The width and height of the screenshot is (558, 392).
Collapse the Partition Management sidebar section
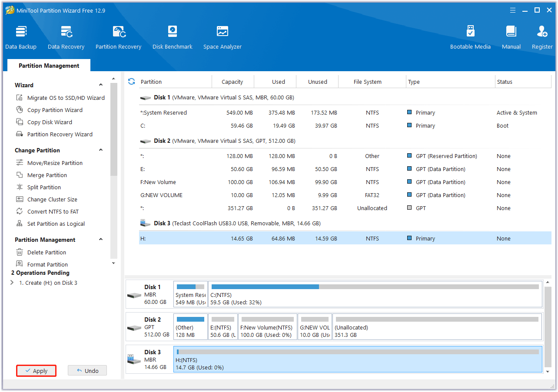[101, 240]
